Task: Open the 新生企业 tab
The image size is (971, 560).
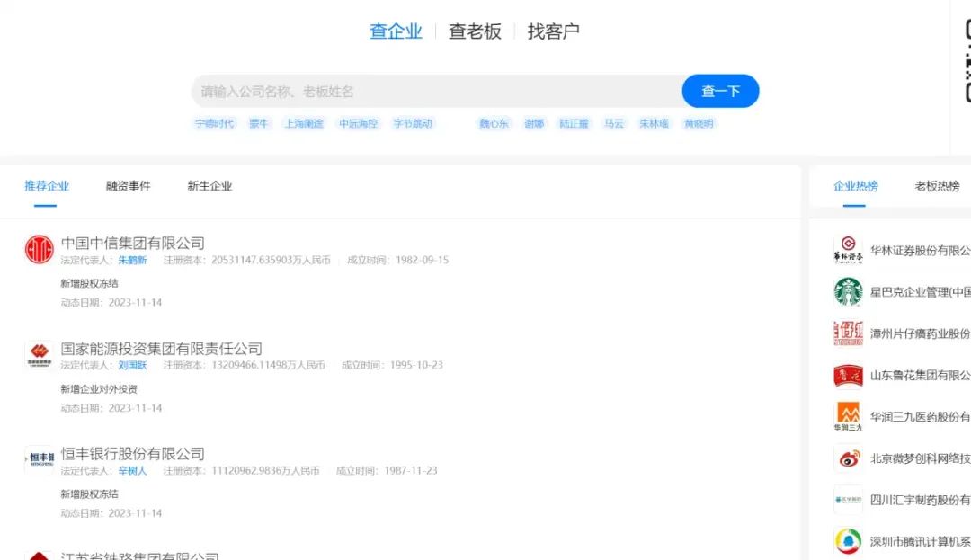Action: [x=209, y=186]
